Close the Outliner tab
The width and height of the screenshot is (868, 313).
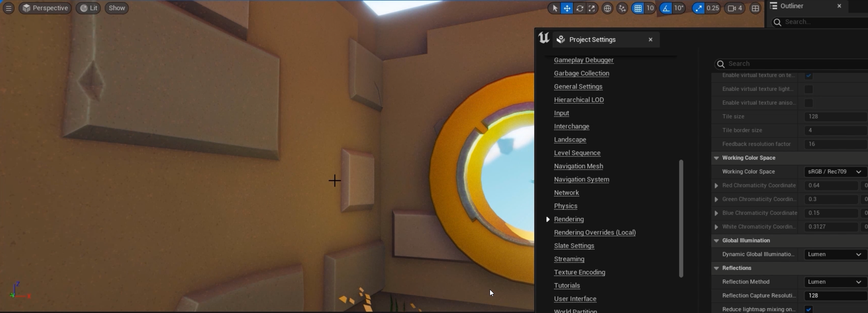(839, 6)
